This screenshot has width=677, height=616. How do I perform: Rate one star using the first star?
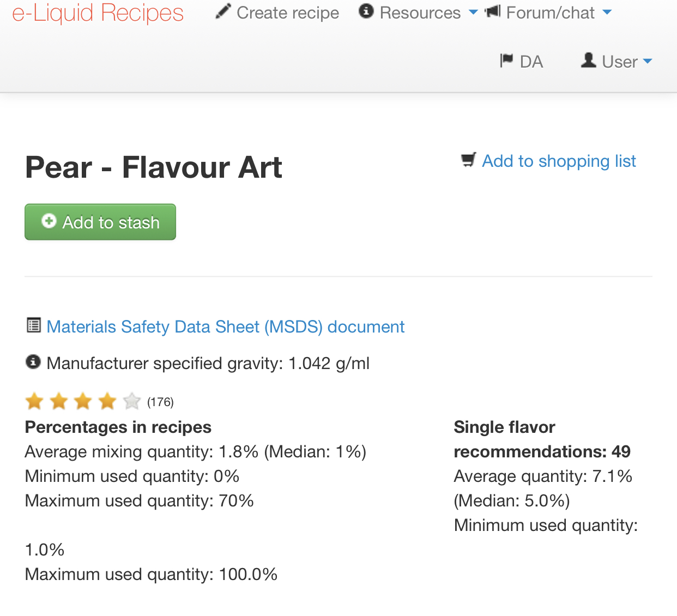pos(34,402)
